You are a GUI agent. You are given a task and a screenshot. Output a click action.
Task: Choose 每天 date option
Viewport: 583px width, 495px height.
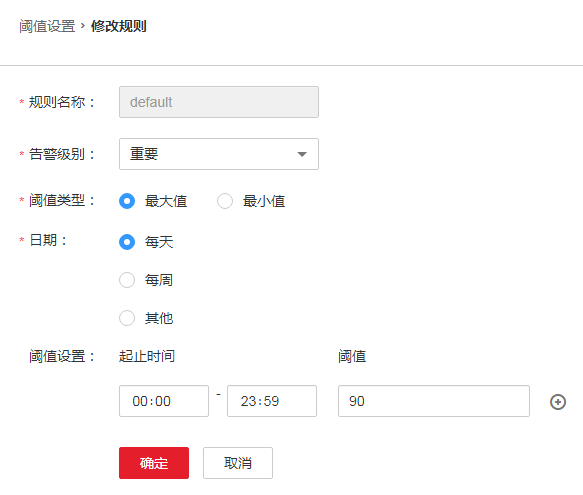click(127, 242)
